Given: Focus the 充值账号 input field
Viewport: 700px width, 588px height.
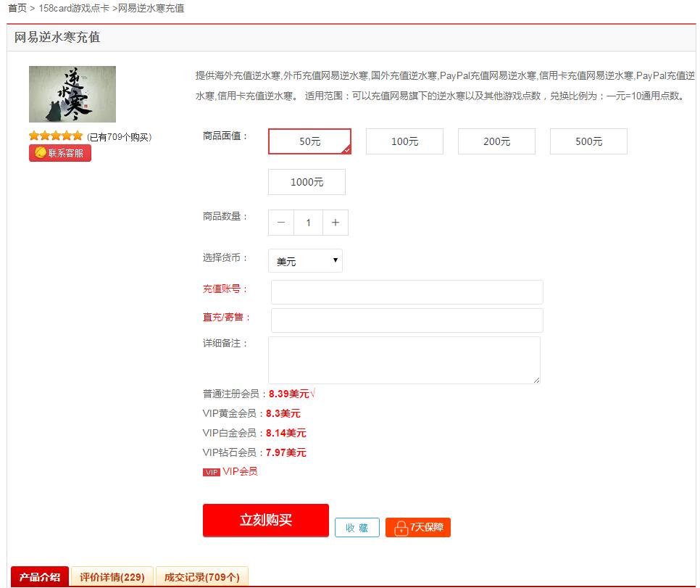Looking at the screenshot, I should tap(407, 292).
